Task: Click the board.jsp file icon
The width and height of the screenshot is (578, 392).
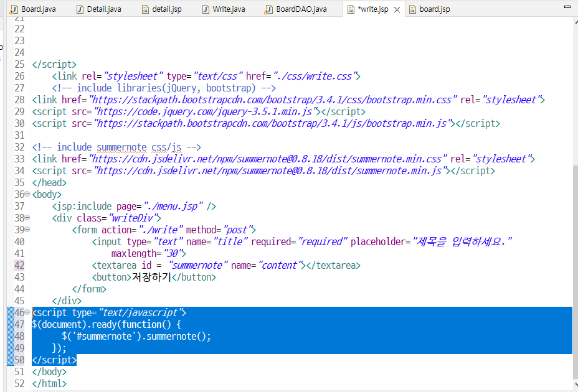Action: (x=413, y=9)
